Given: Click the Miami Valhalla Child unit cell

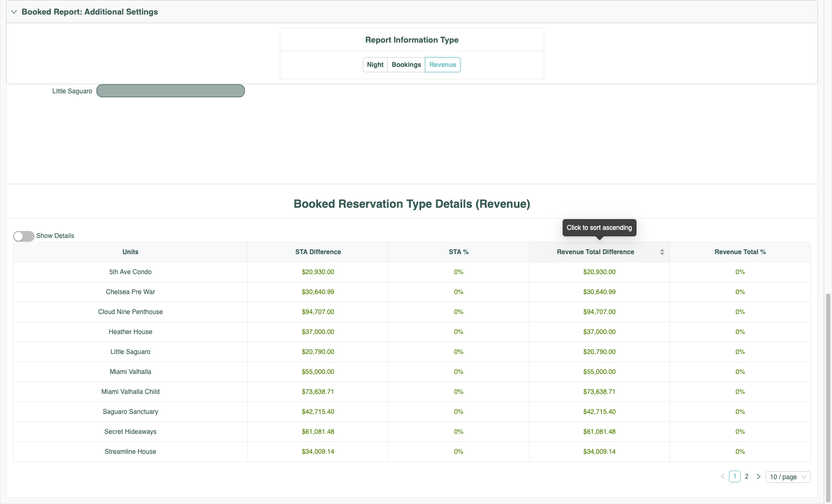Looking at the screenshot, I should (131, 392).
